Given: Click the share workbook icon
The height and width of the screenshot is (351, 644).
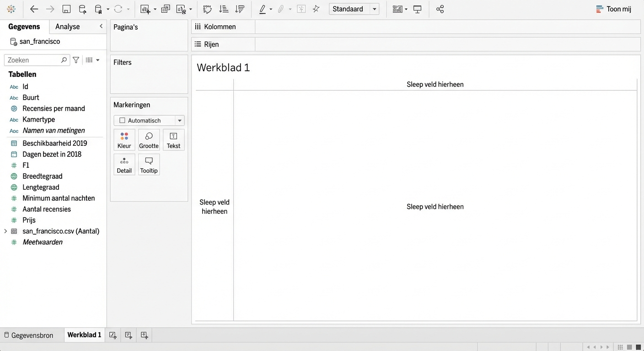Looking at the screenshot, I should [440, 9].
